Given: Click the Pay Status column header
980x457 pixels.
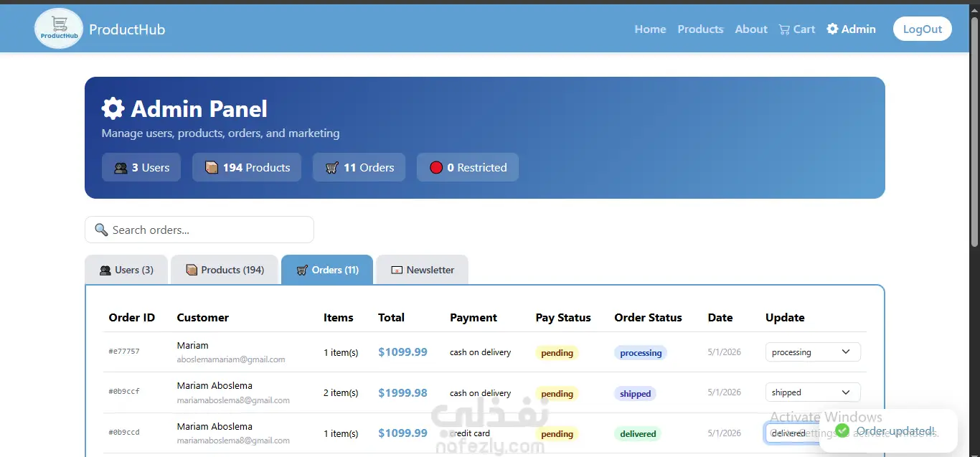Looking at the screenshot, I should click(563, 317).
